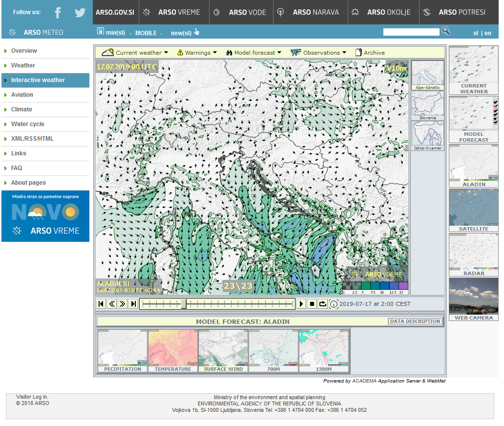
Task: Select the 700M level forecast thumbnail
Action: (x=273, y=350)
